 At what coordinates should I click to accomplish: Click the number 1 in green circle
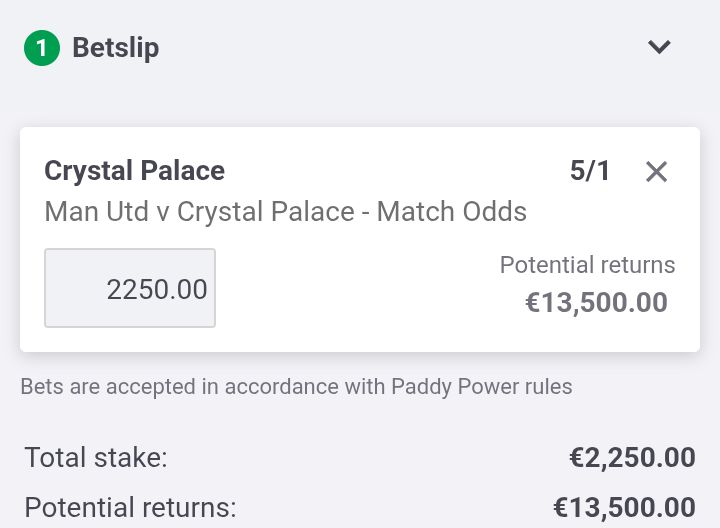[x=42, y=47]
